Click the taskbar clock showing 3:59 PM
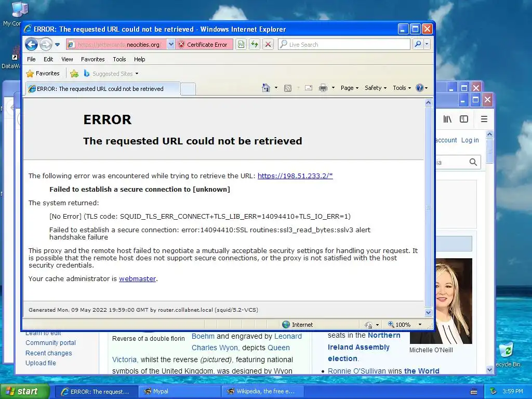The width and height of the screenshot is (532, 399). point(513,391)
